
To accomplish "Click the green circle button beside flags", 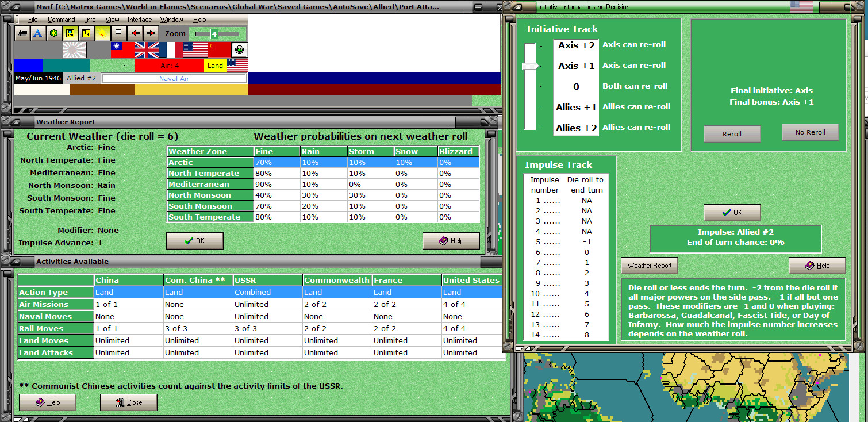I will click(x=240, y=50).
